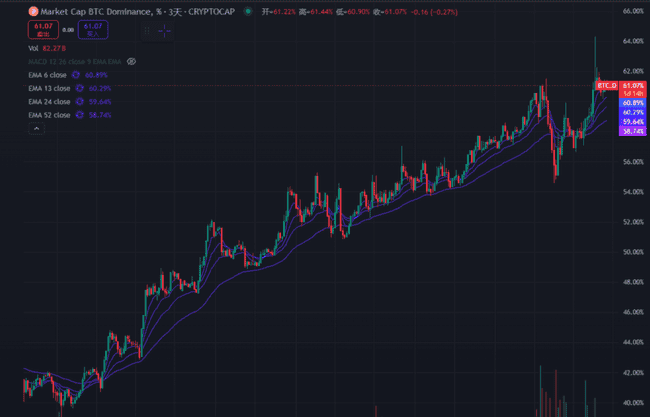Open EMA 13 indicator settings icon
This screenshot has width=650, height=417.
[x=80, y=88]
